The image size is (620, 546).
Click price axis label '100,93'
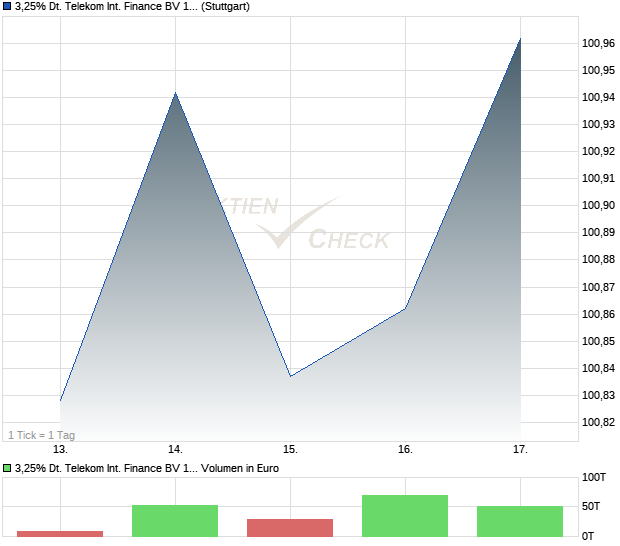pos(598,125)
